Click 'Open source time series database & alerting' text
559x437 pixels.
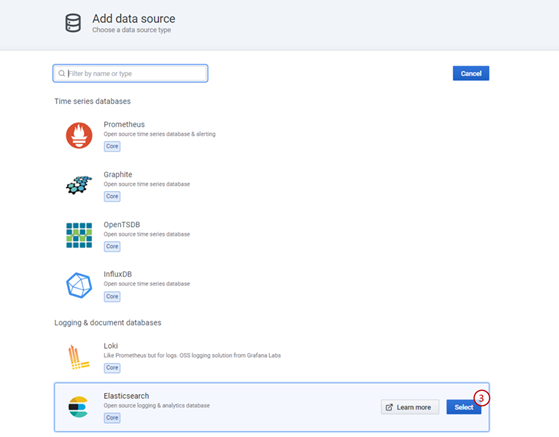click(x=160, y=134)
